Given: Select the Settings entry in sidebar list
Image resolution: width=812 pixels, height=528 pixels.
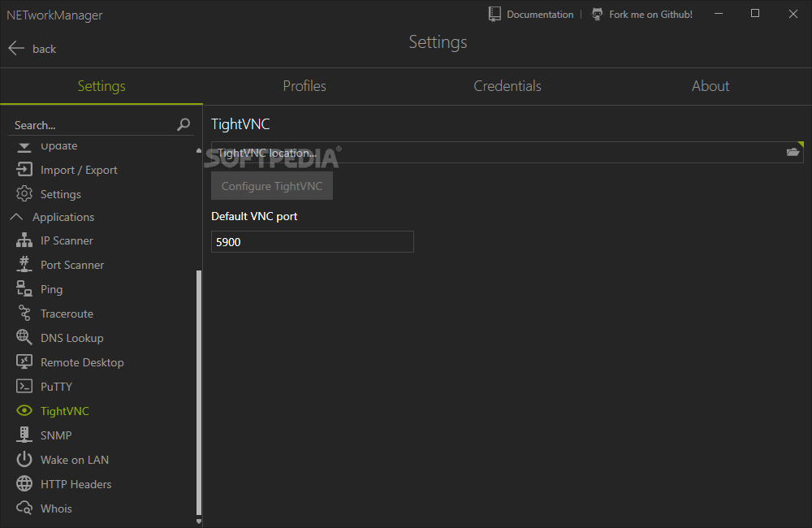Looking at the screenshot, I should pyautogui.click(x=61, y=194).
